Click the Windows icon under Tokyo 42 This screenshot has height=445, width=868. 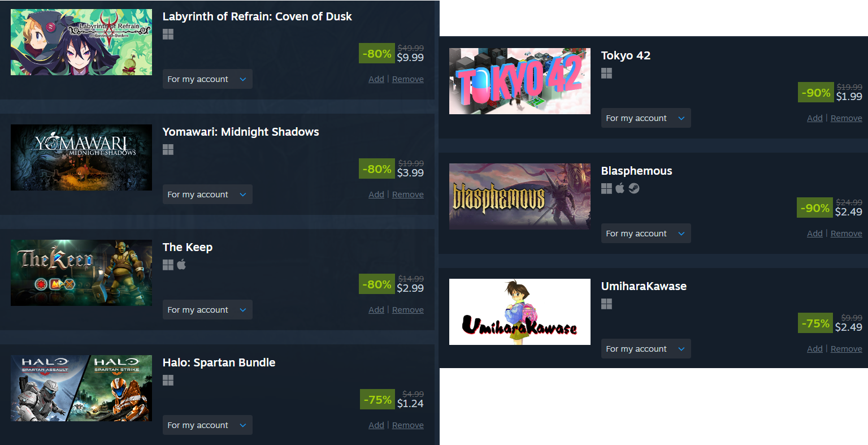pos(606,73)
